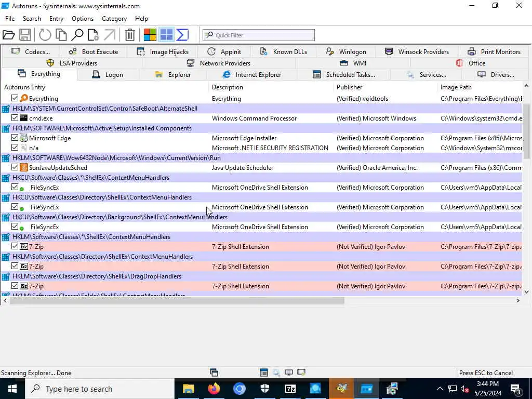
Task: Click the Properties page toolbar icon
Action: pyautogui.click(x=93, y=35)
